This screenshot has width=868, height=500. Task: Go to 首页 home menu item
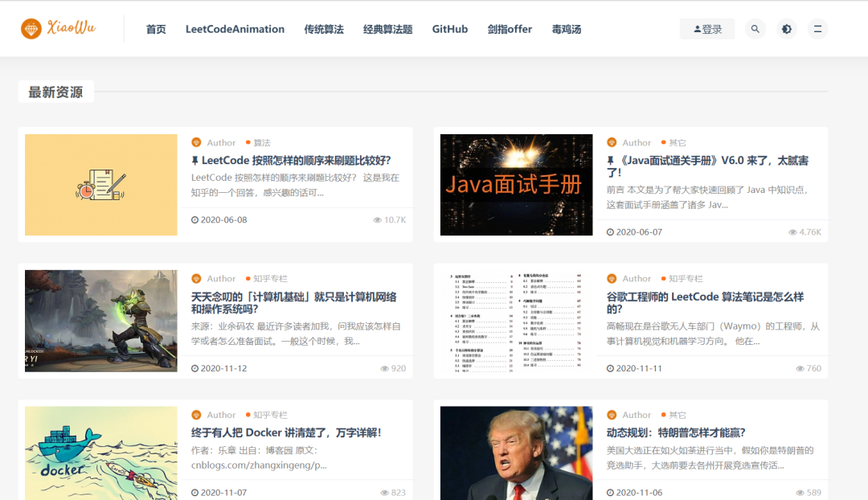coord(156,29)
